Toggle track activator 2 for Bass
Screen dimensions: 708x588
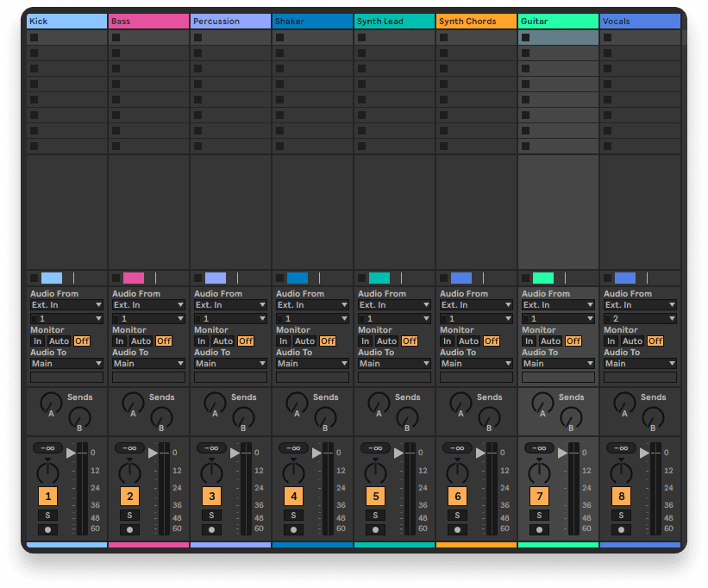click(129, 497)
